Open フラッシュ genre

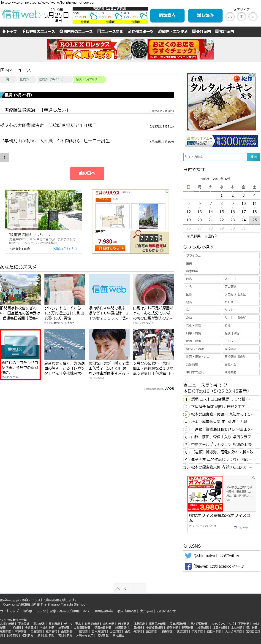tap(221, 255)
